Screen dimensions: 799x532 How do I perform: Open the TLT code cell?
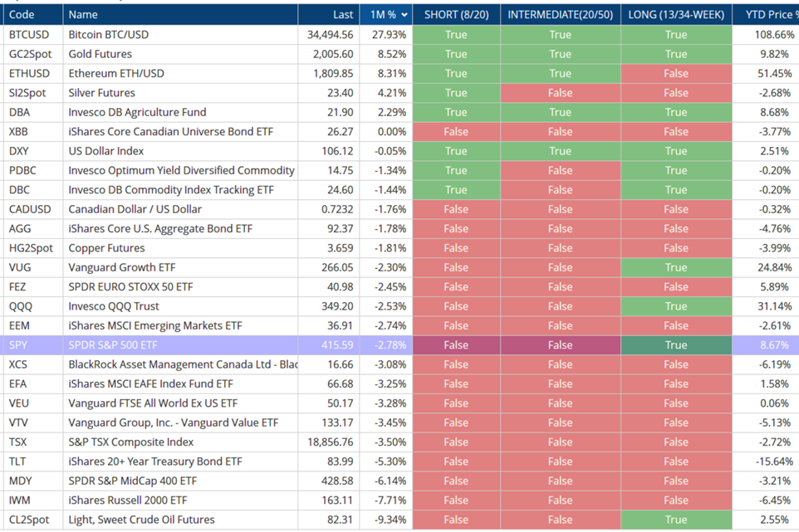17,461
